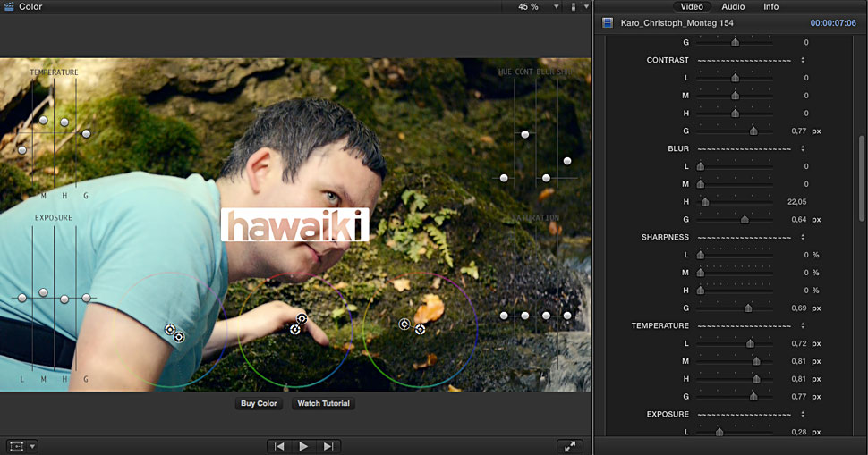The height and width of the screenshot is (455, 868).
Task: Click the transform tool icon at bottom left
Action: pos(17,446)
